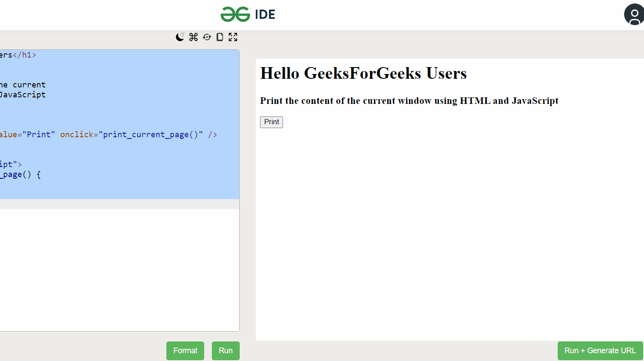The image size is (644, 361).
Task: Click the 'Print the content of the current window' text
Action: click(x=409, y=101)
